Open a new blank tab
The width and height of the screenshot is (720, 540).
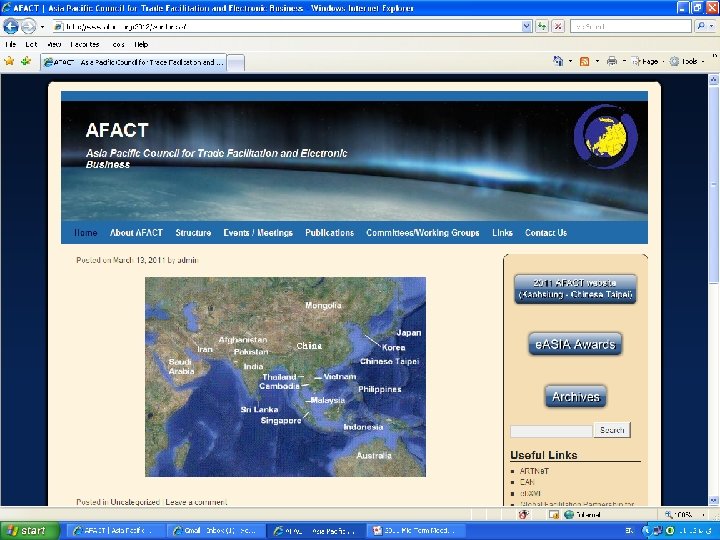tap(236, 63)
